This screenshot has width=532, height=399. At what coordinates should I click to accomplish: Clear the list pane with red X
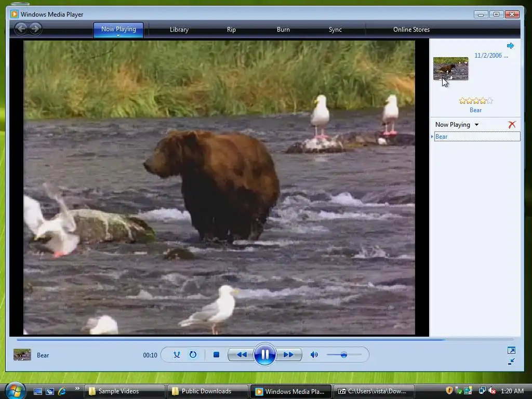[x=512, y=125]
